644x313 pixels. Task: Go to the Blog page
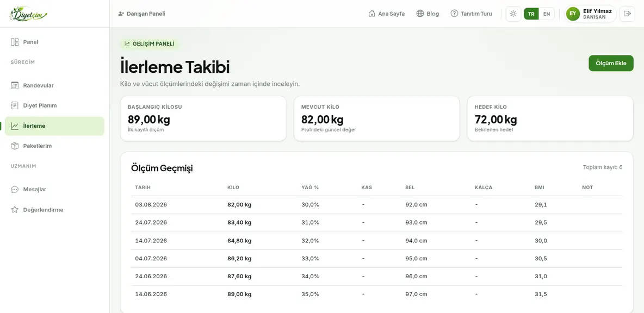click(428, 14)
